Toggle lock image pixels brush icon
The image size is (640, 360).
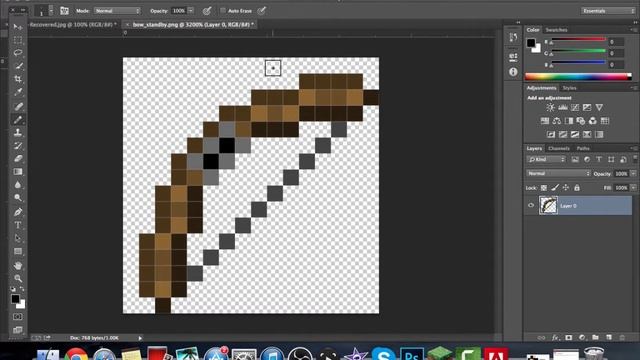[x=555, y=188]
